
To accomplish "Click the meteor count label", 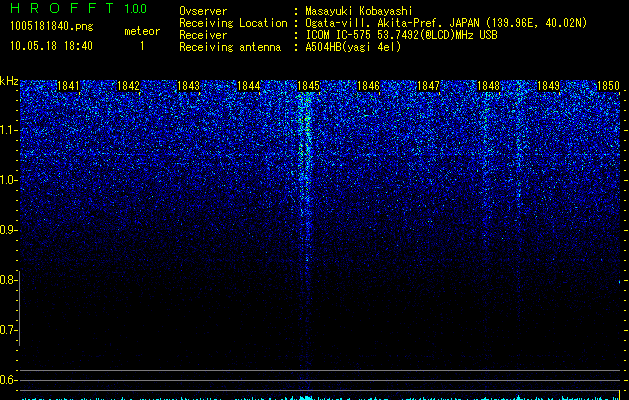I will coord(142,31).
